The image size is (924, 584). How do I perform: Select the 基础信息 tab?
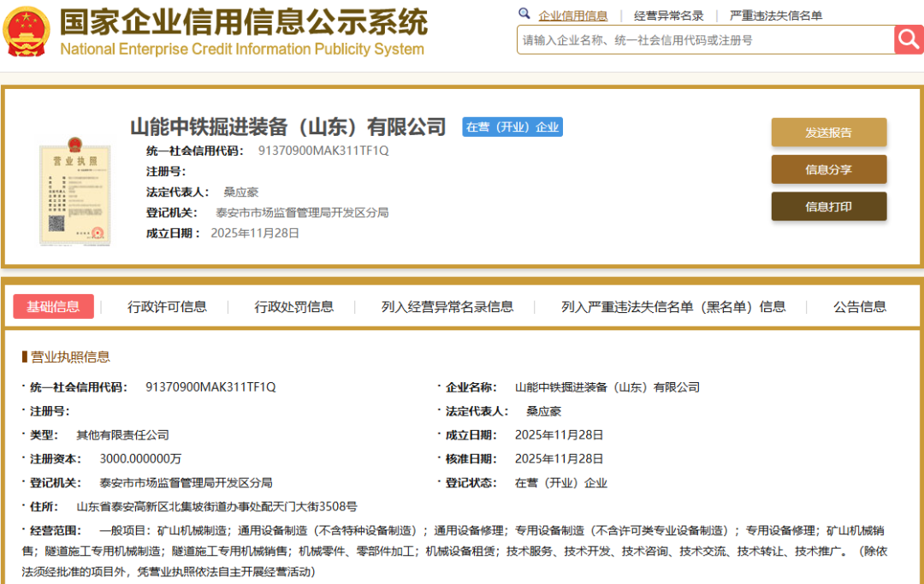(x=53, y=307)
